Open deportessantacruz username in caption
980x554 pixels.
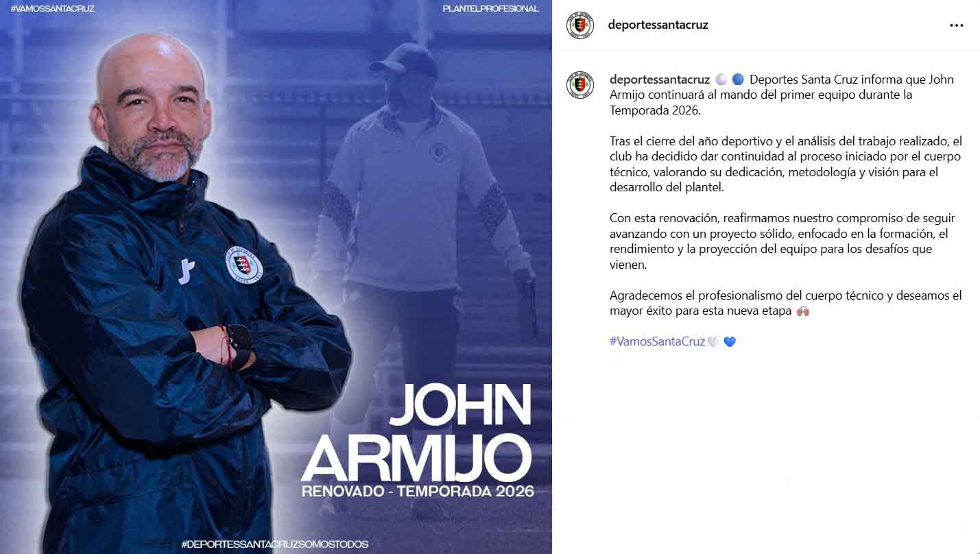[x=659, y=80]
